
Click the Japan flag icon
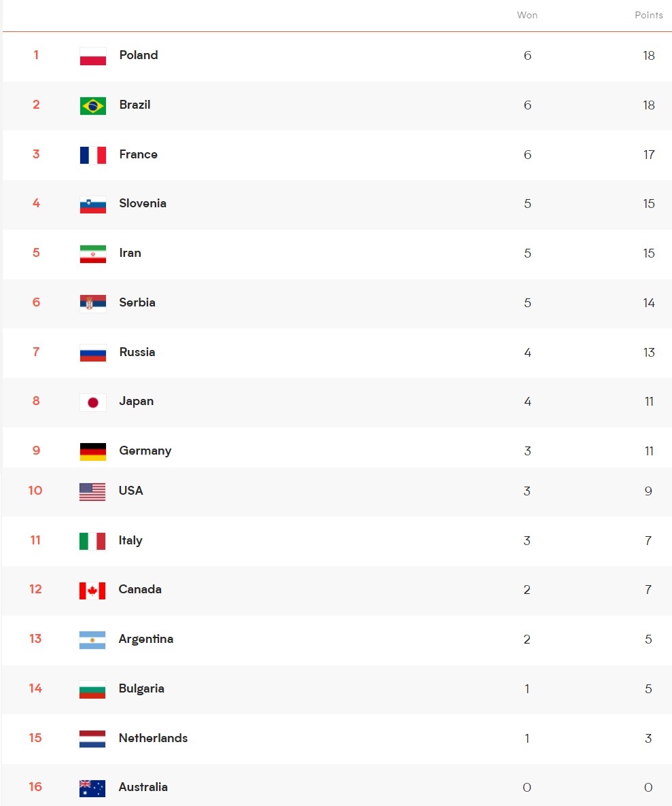(92, 402)
